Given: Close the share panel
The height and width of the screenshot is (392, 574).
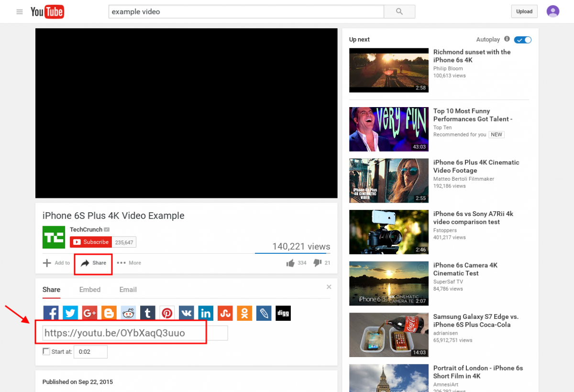Looking at the screenshot, I should click(329, 287).
